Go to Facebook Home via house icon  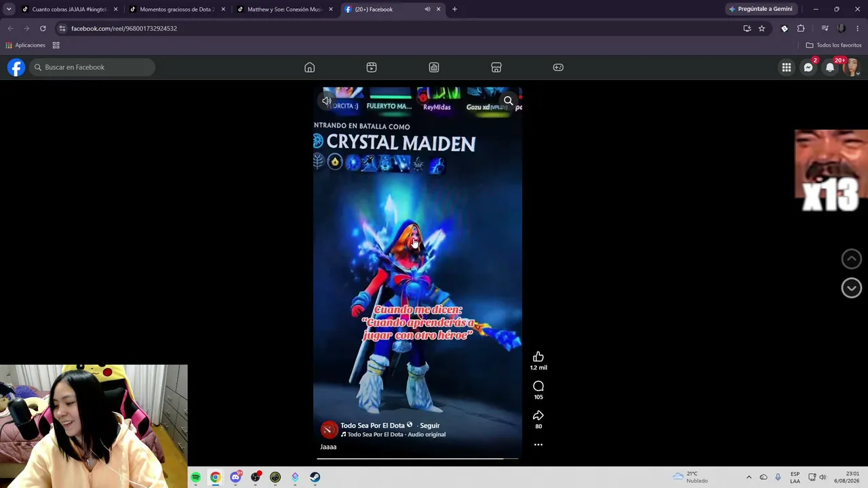[309, 67]
